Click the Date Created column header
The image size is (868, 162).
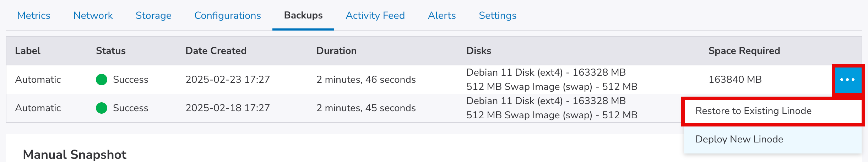pos(216,51)
